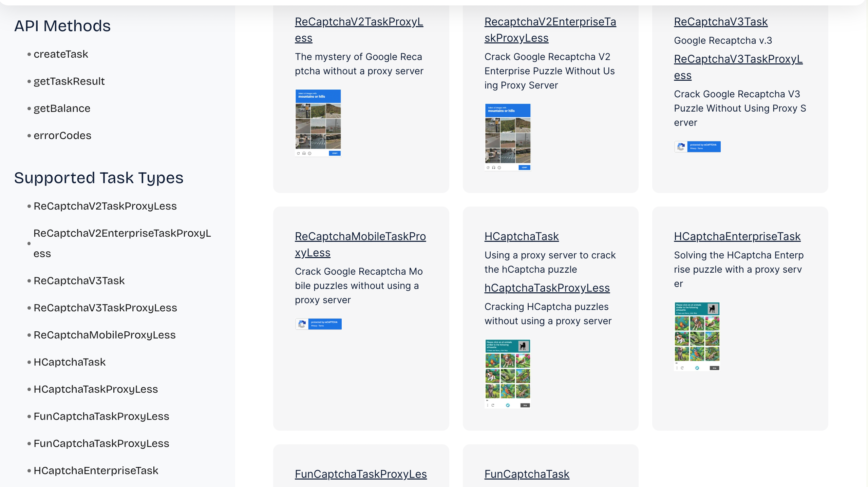The image size is (868, 487).
Task: Click 'The mystery of Google Recaptcha' description
Action: (x=359, y=64)
